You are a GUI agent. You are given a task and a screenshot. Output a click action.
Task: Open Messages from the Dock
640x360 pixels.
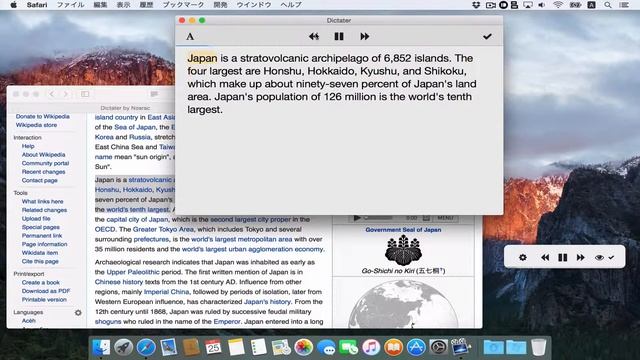326,347
